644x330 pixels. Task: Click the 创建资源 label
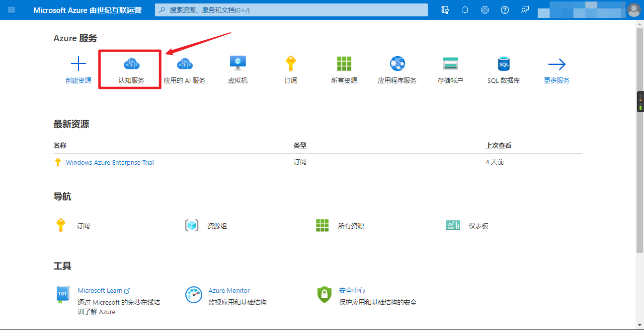click(x=79, y=80)
